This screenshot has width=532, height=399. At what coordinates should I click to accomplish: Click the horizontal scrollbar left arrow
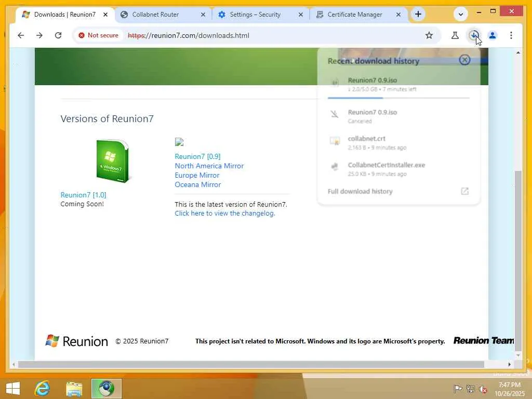(x=13, y=364)
